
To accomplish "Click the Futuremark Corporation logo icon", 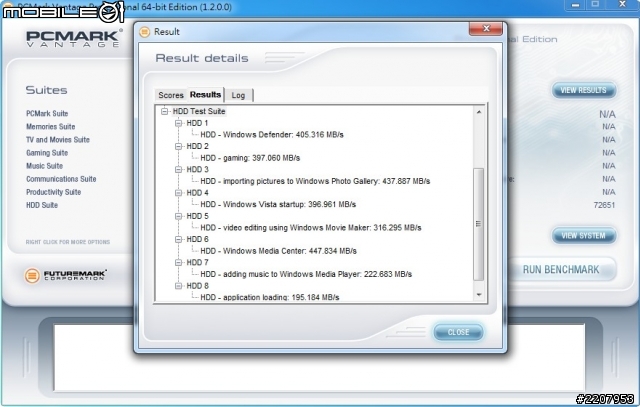I will (x=32, y=276).
